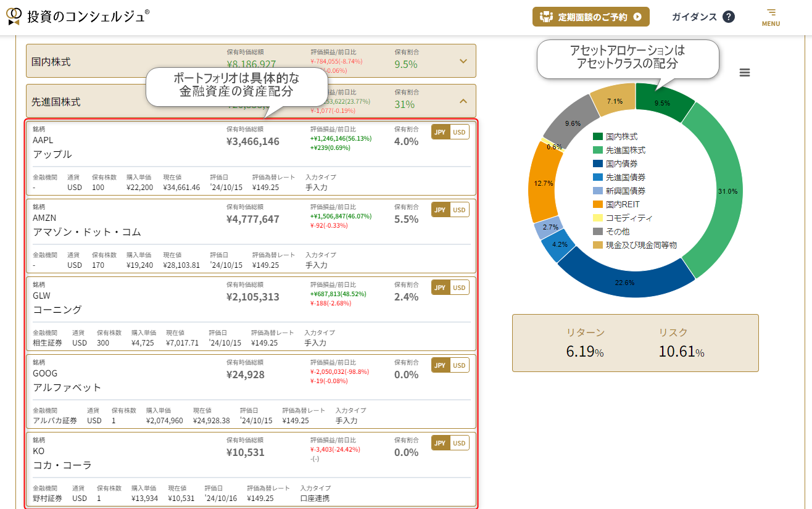Screen dimensions: 812x509
Task: Select the アップル stock name
Action: pos(52,154)
